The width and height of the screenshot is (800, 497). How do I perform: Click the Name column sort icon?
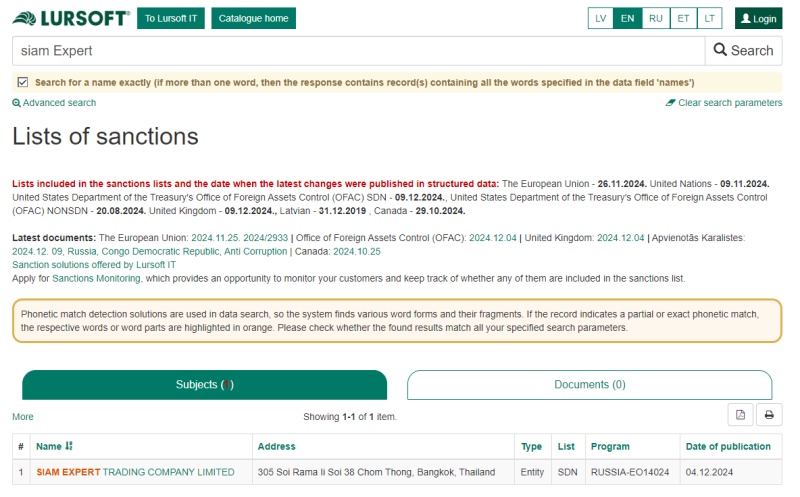[69, 446]
